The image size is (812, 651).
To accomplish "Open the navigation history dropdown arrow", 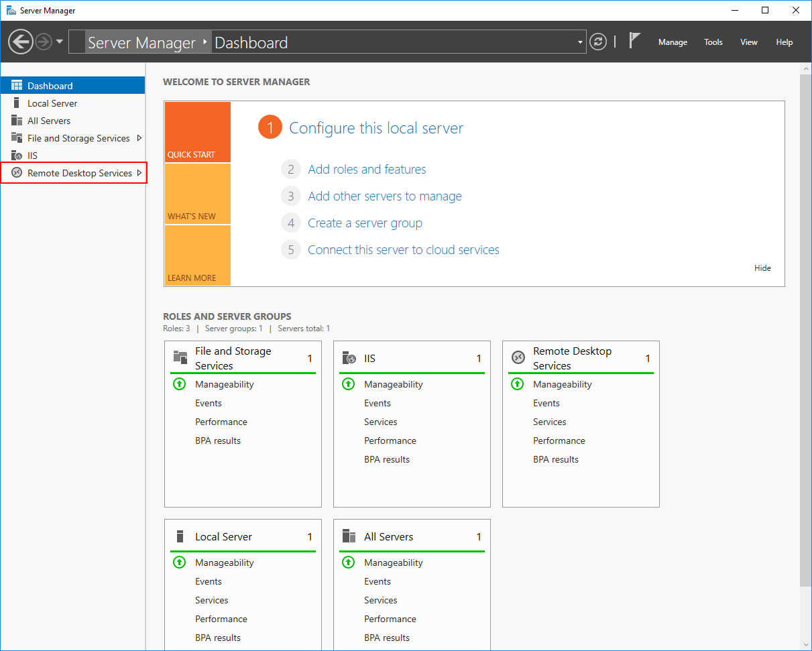I will pyautogui.click(x=60, y=42).
